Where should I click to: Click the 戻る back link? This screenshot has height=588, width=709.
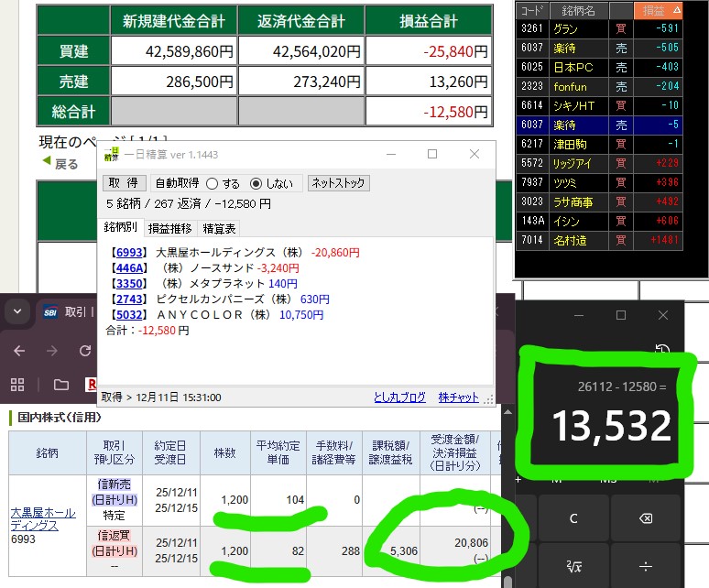[60, 164]
